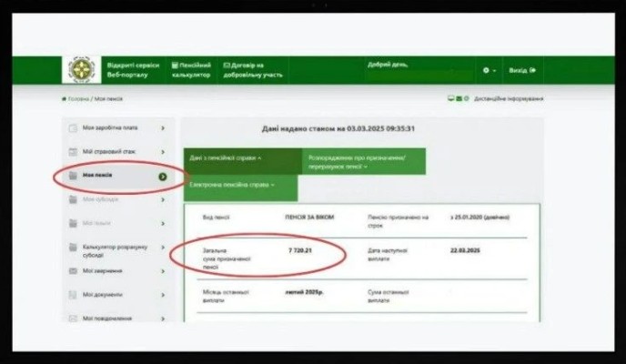Open Дистанційне інформування link

click(509, 98)
